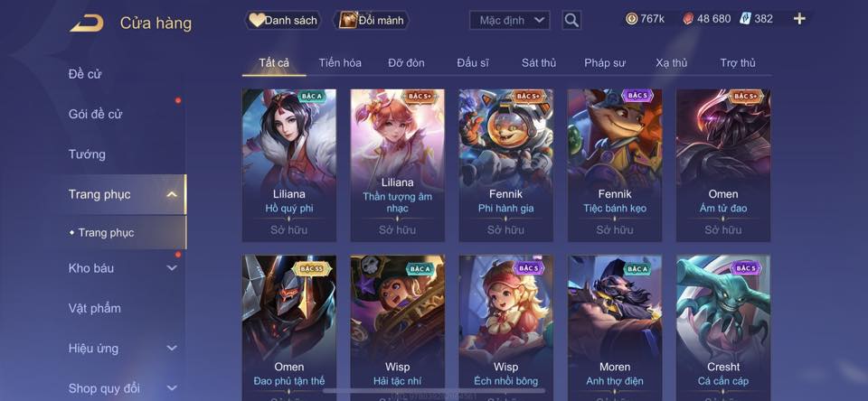Screen dimensions: 868x401
Task: Open Gói đề cử in sidebar
Action: point(95,115)
